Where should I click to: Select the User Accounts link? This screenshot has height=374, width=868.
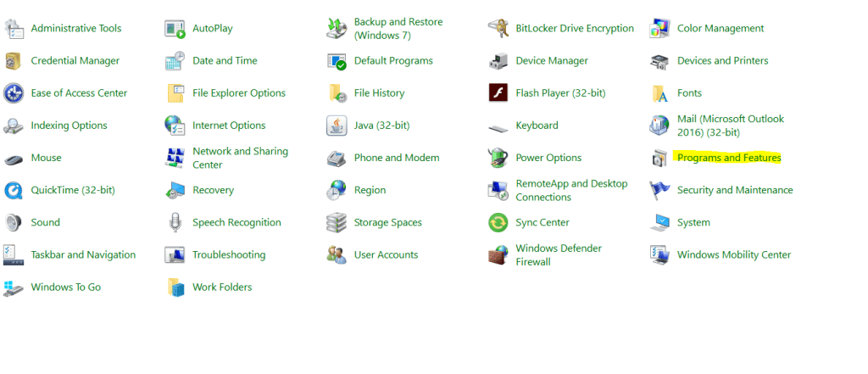click(x=386, y=255)
